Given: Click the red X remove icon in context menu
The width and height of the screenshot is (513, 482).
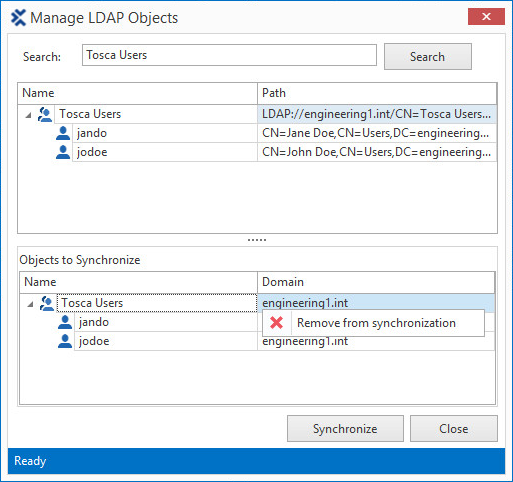Looking at the screenshot, I should (277, 323).
